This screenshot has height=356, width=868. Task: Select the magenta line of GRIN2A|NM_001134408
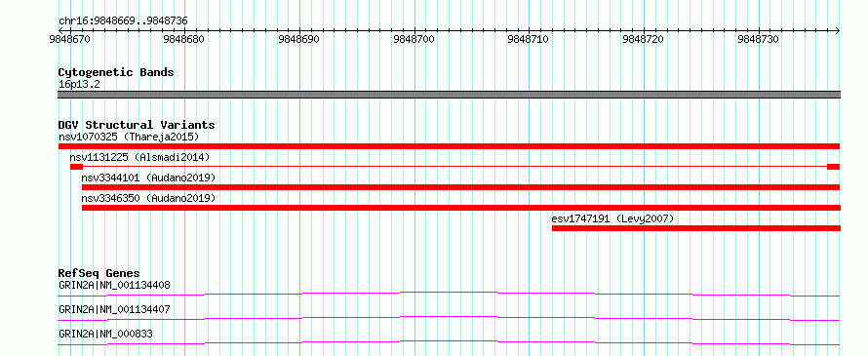pyautogui.click(x=449, y=294)
